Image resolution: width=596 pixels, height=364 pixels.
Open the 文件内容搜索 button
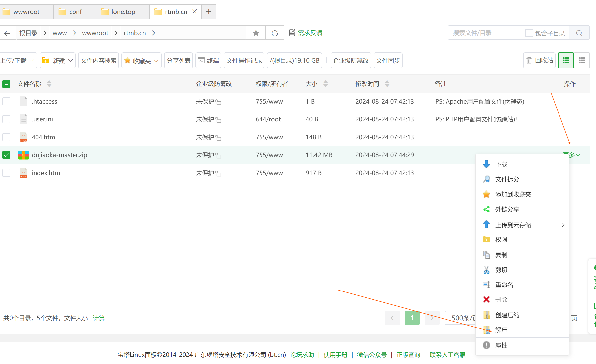(99, 60)
